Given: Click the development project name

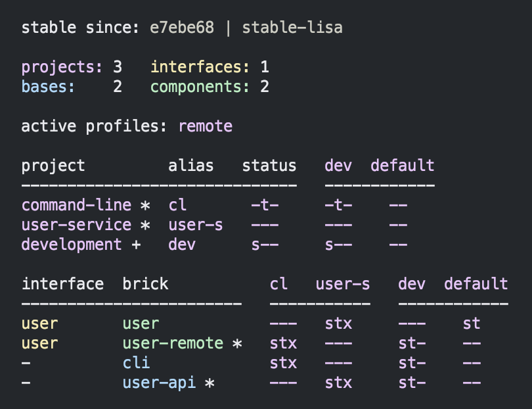Looking at the screenshot, I should (72, 245).
